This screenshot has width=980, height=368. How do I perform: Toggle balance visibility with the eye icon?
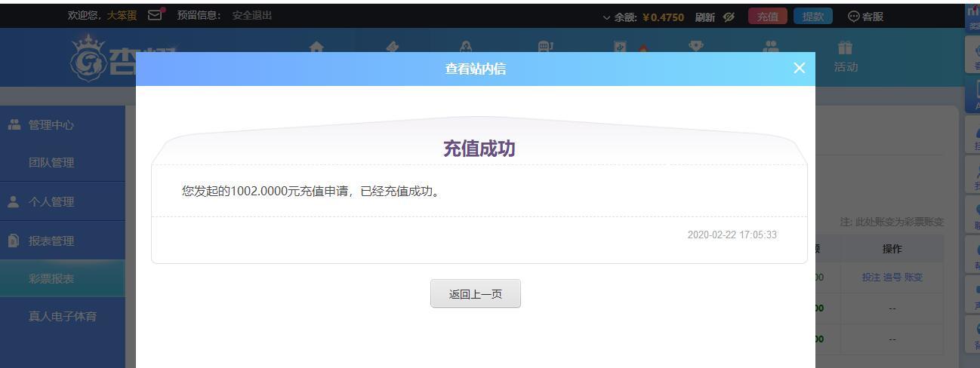729,17
